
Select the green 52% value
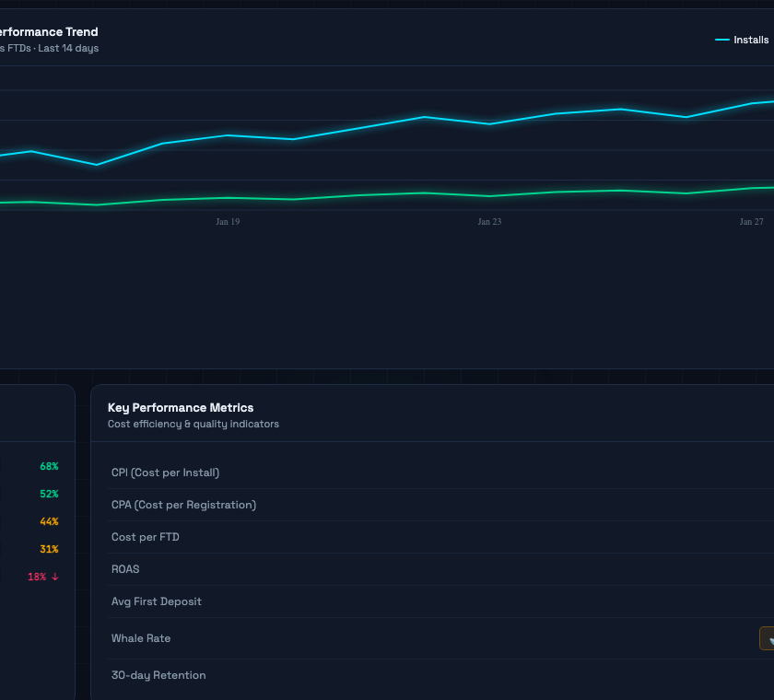pyautogui.click(x=48, y=494)
